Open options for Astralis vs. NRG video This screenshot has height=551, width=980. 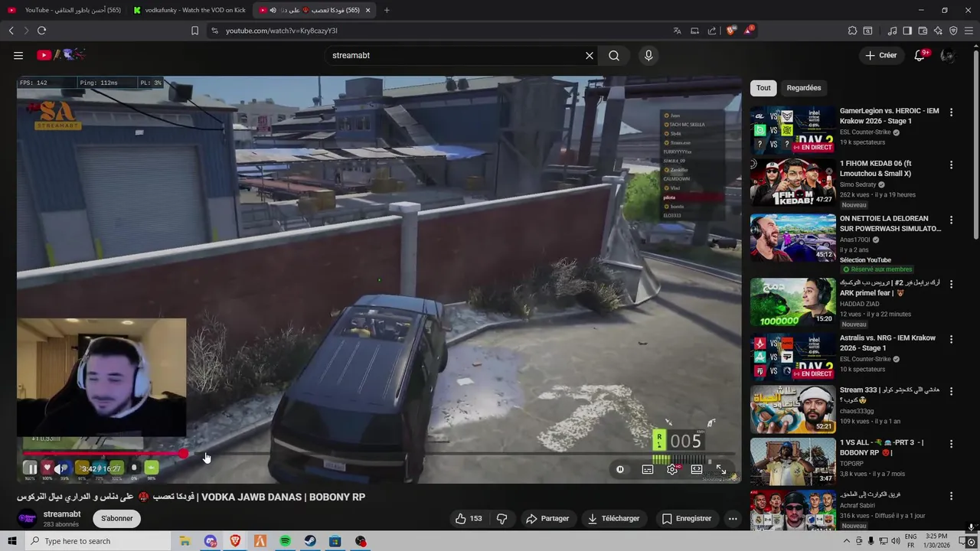952,339
